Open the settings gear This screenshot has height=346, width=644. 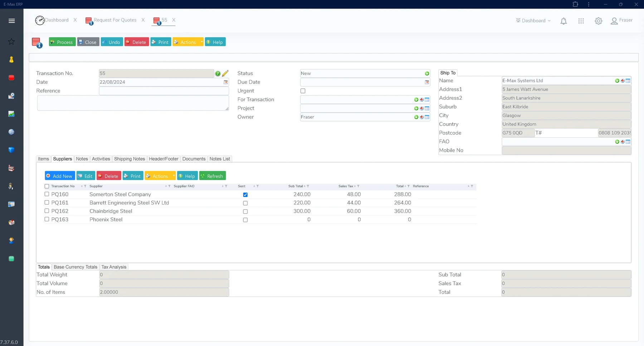(599, 21)
